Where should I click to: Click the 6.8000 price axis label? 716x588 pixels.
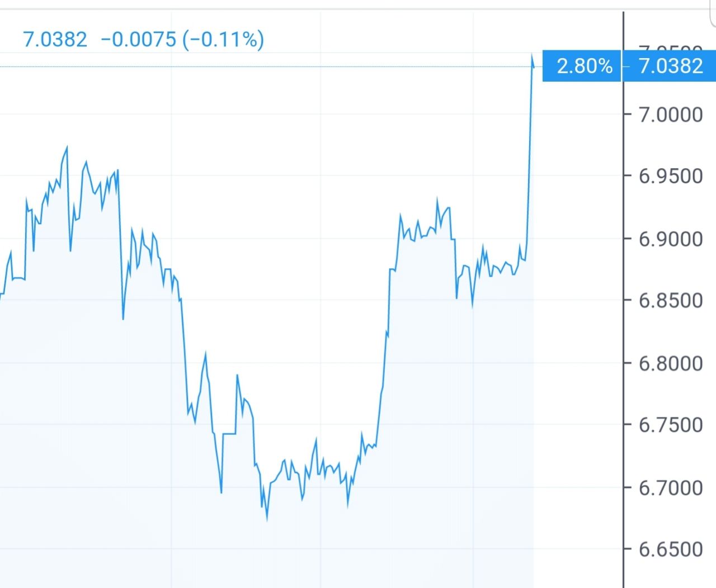[x=670, y=363]
